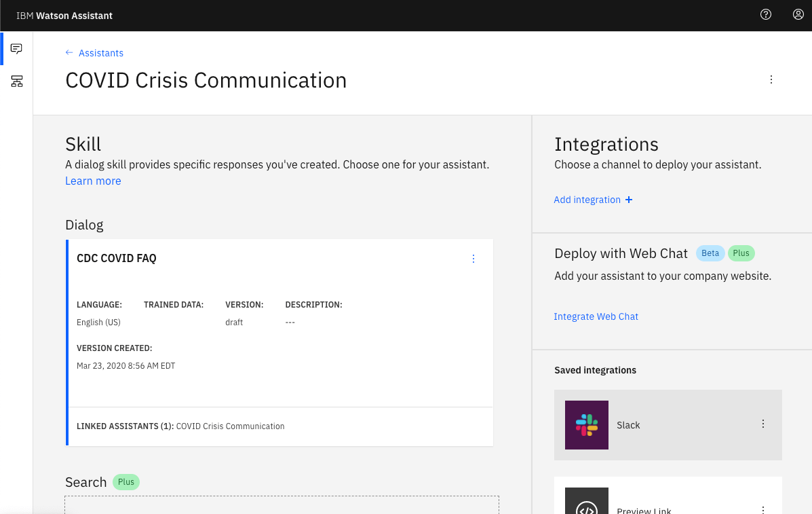This screenshot has width=812, height=514.
Task: Open the assistant overflow menu beside title
Action: pyautogui.click(x=771, y=79)
